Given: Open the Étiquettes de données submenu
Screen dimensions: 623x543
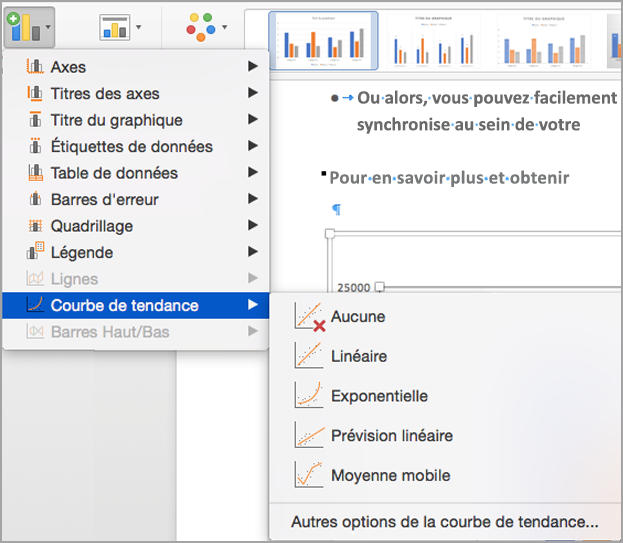Looking at the screenshot, I should (135, 146).
